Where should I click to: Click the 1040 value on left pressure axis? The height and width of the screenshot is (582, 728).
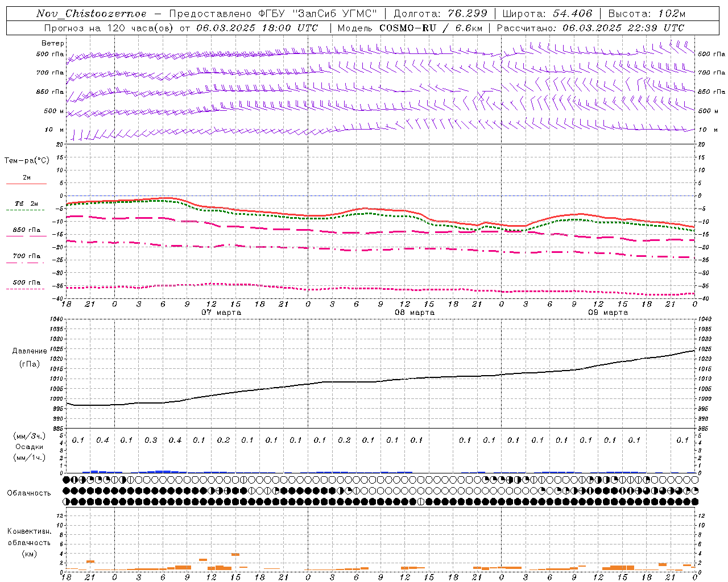coord(56,319)
